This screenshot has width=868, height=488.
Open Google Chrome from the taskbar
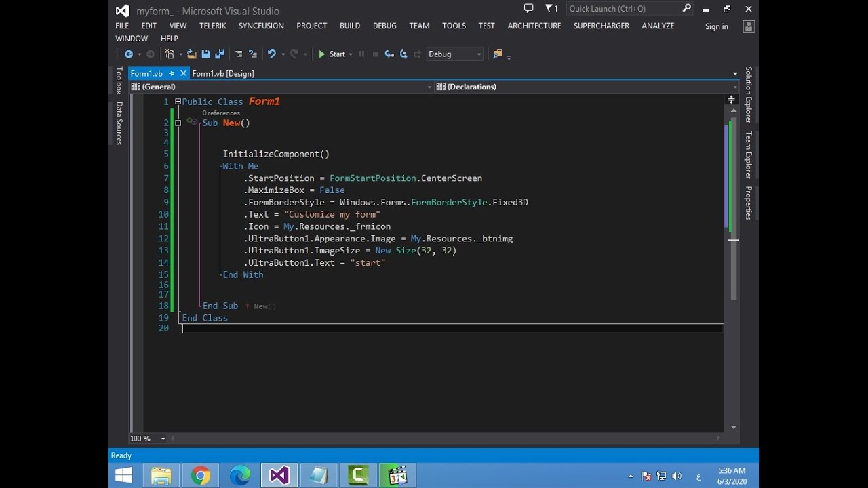201,476
